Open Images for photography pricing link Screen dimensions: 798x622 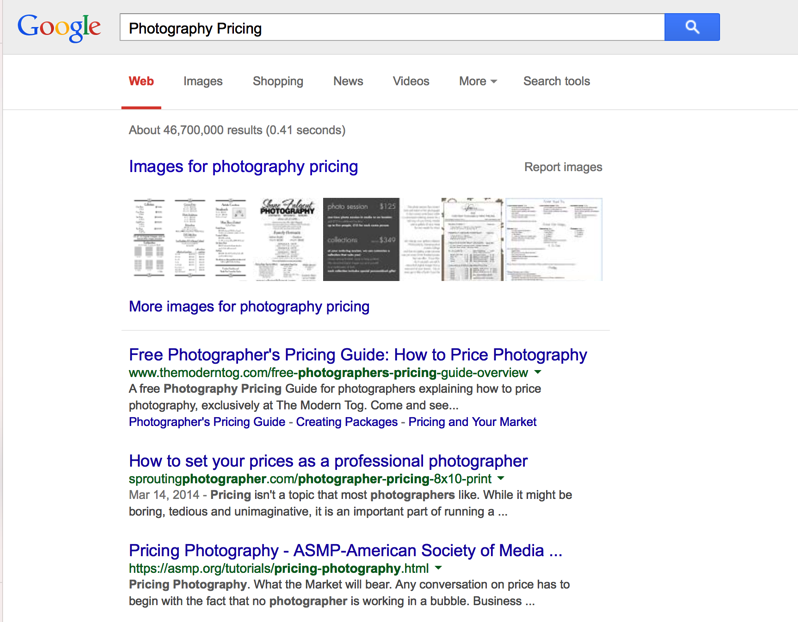pyautogui.click(x=243, y=166)
